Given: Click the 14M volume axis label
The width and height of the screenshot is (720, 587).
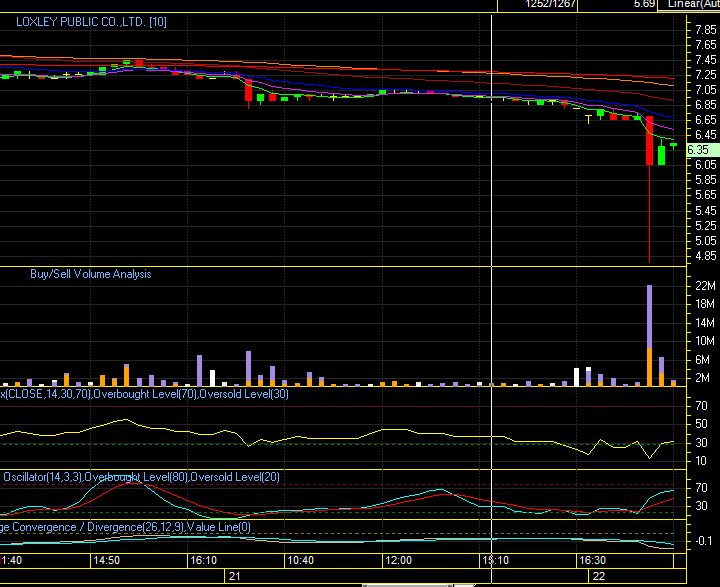Looking at the screenshot, I should coord(705,323).
